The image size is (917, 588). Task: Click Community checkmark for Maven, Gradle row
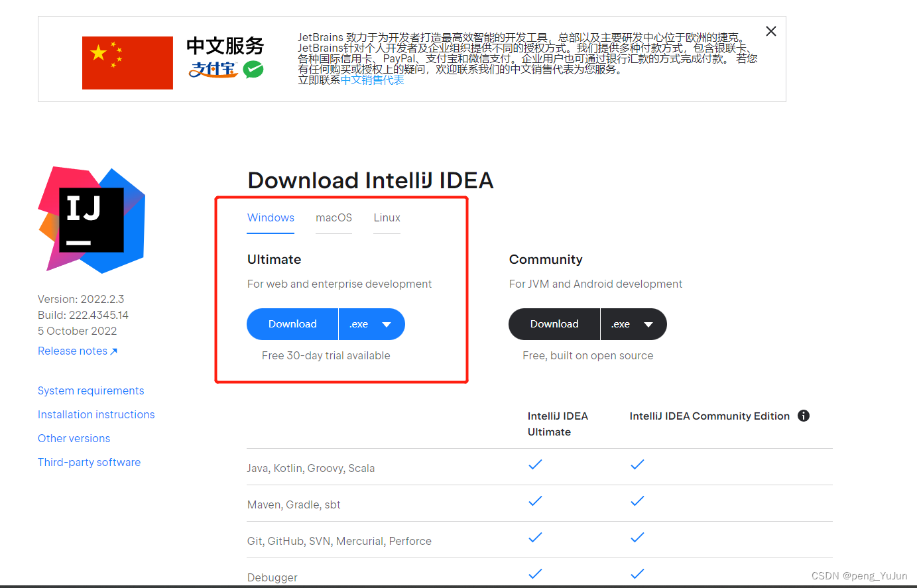pyautogui.click(x=637, y=501)
